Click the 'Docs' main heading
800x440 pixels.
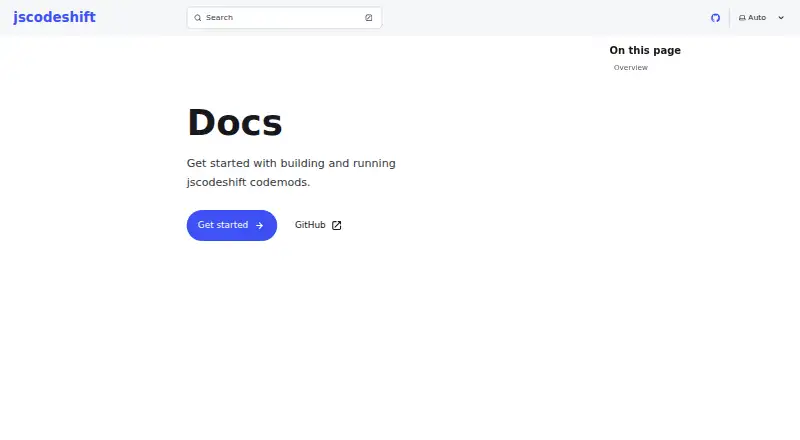(235, 123)
